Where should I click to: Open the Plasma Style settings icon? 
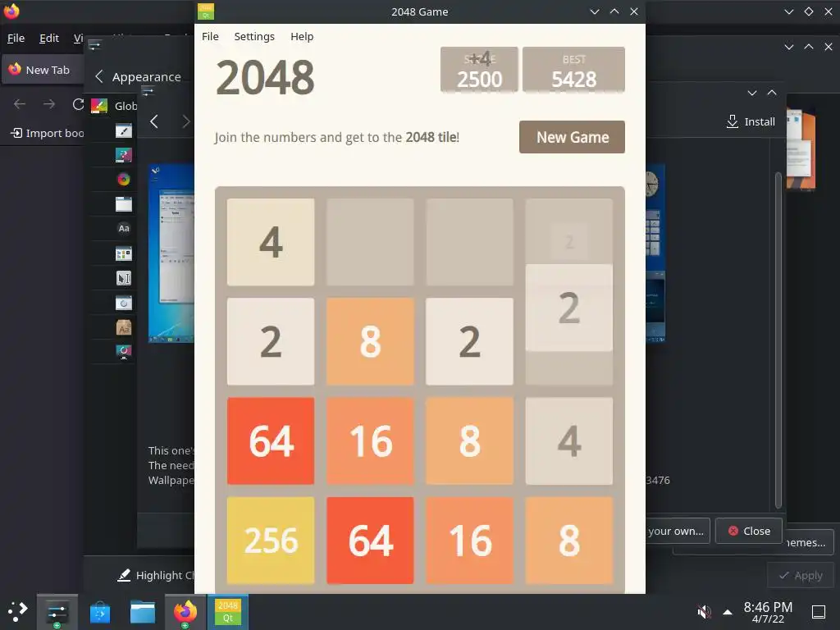(x=124, y=155)
